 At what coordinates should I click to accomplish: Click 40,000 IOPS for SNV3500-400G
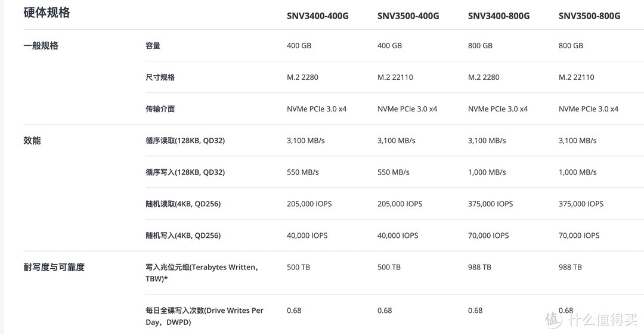(398, 235)
